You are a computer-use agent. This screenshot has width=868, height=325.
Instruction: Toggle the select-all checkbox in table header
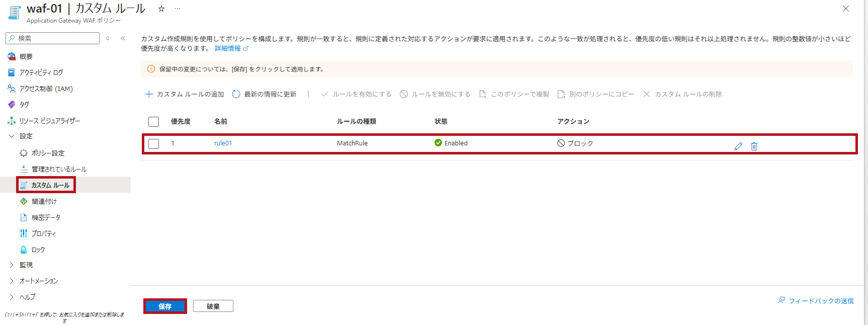154,122
